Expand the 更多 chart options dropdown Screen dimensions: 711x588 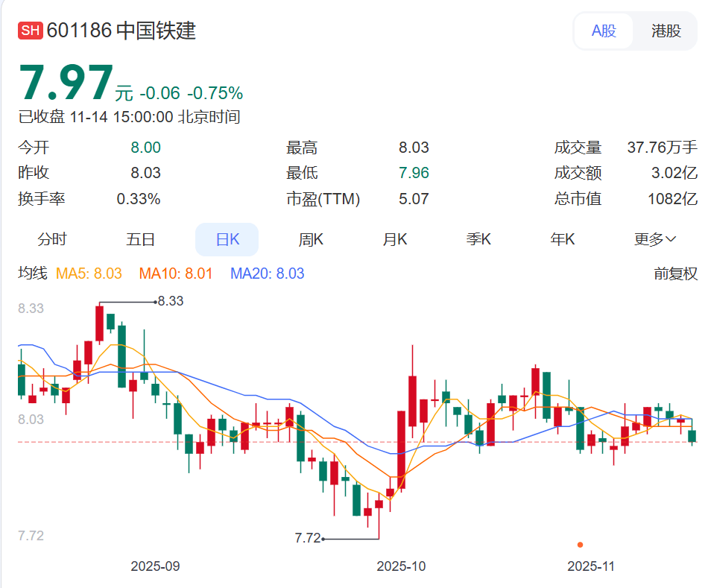coord(656,239)
